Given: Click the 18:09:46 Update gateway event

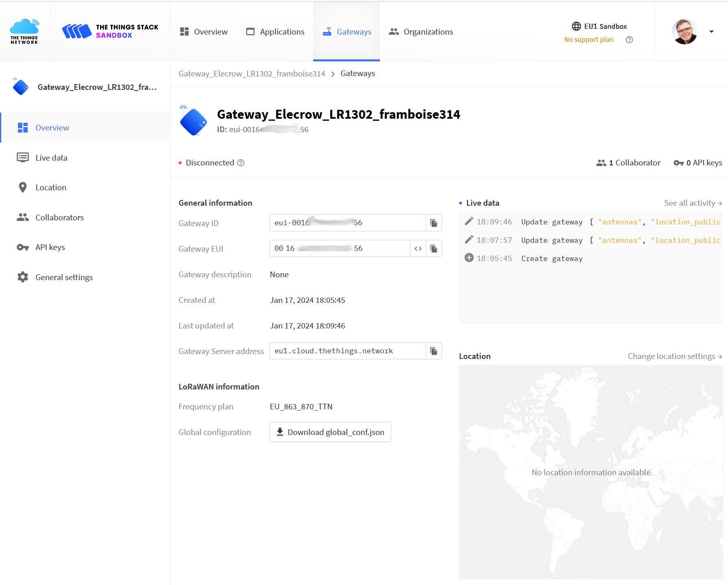Looking at the screenshot, I should pos(592,222).
